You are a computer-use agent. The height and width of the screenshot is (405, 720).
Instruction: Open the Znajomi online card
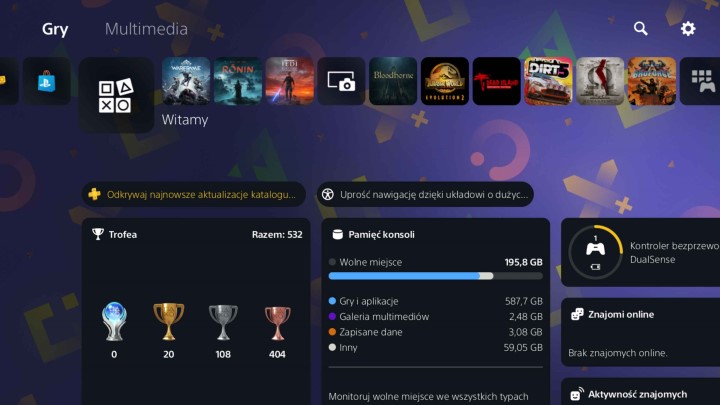click(x=641, y=332)
